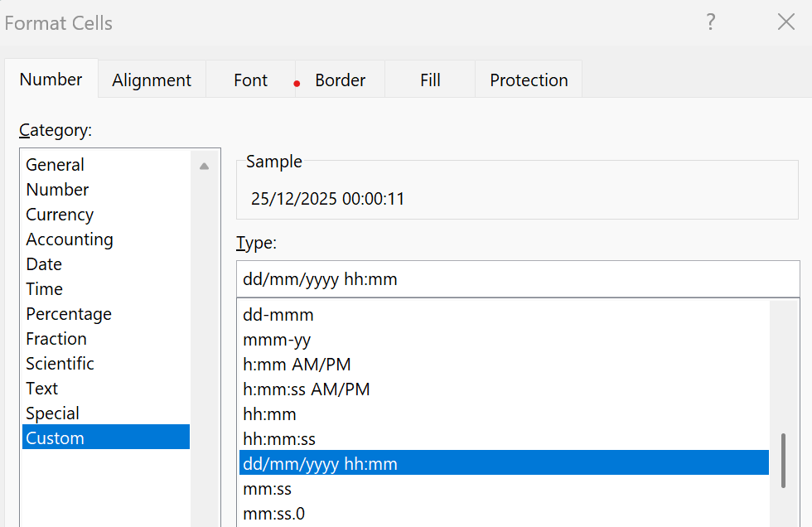The height and width of the screenshot is (527, 812).
Task: Open the Protection tab
Action: [x=529, y=80]
